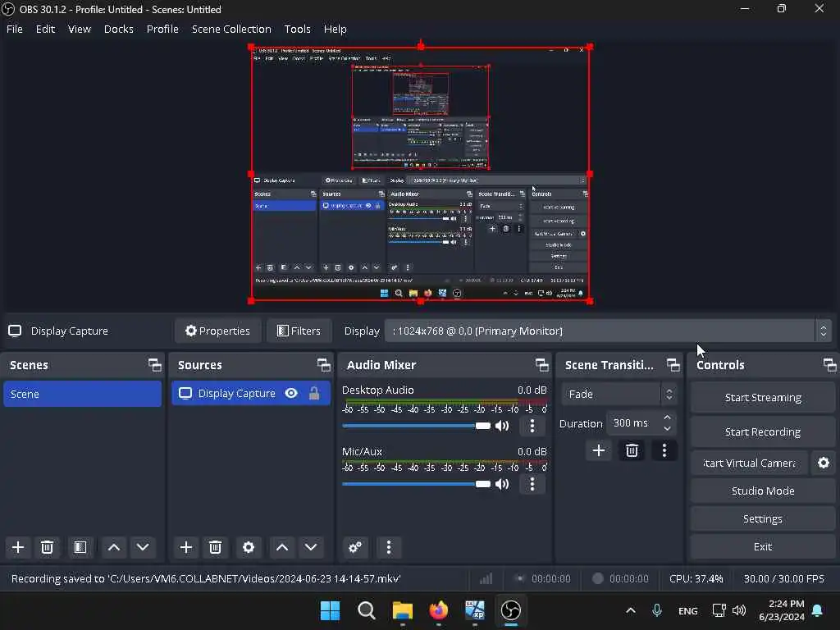Pop out the Scenes dock
The width and height of the screenshot is (840, 630).
(x=155, y=365)
